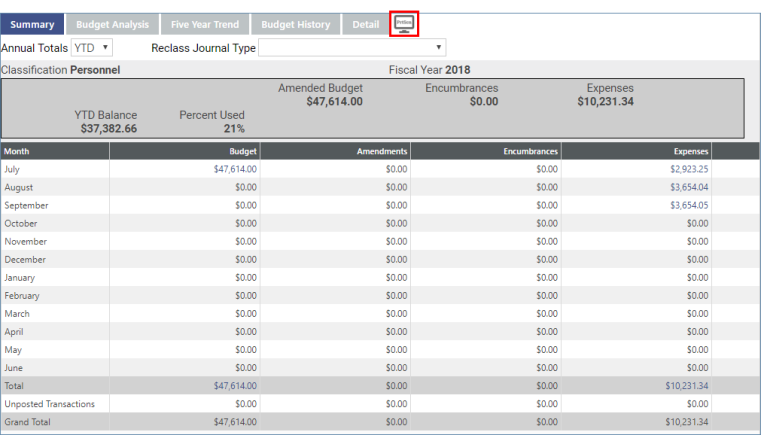Select the Grand Total row label

pos(27,422)
